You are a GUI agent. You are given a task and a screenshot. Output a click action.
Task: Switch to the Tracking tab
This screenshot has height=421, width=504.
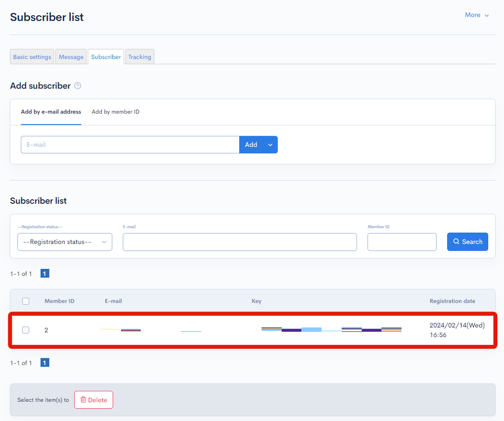click(139, 57)
